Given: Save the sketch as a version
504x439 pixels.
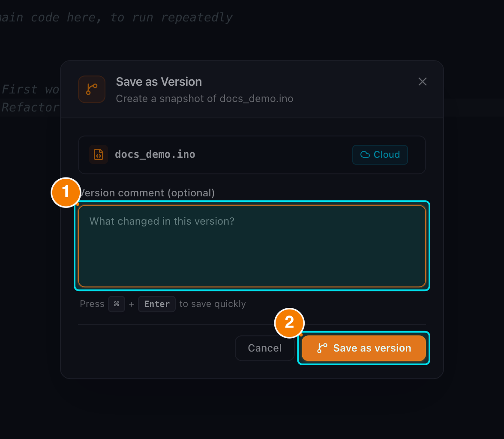Looking at the screenshot, I should [363, 348].
